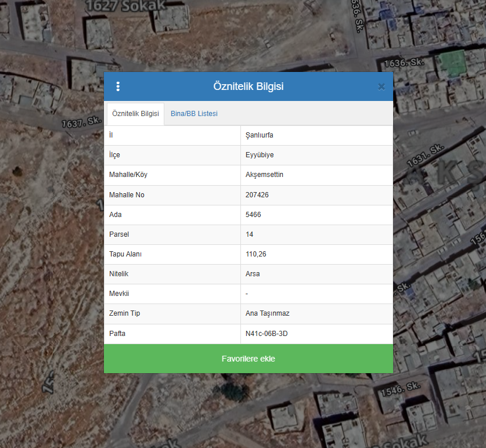Select the Mahalle No value 207426

pyautogui.click(x=257, y=195)
